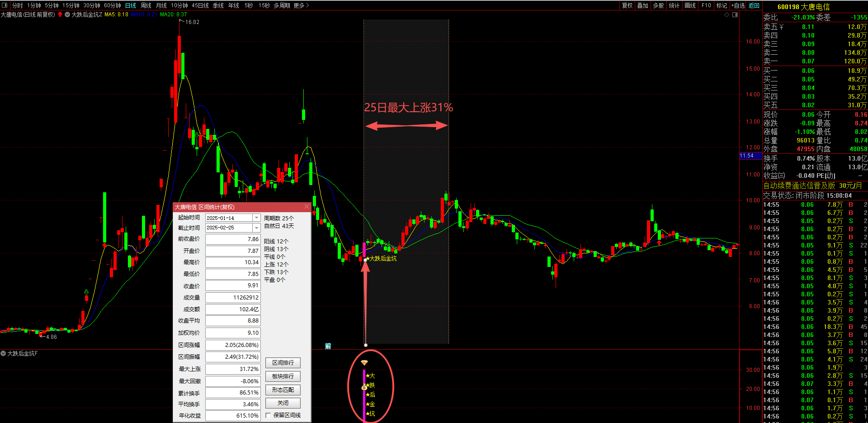Toggle the left sidebar panel icon
868x423 pixels.
point(5,5)
